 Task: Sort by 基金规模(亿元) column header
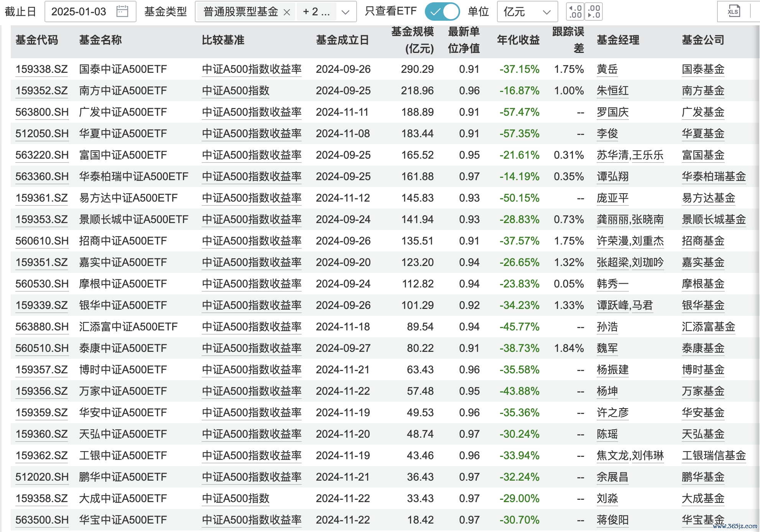coord(413,40)
